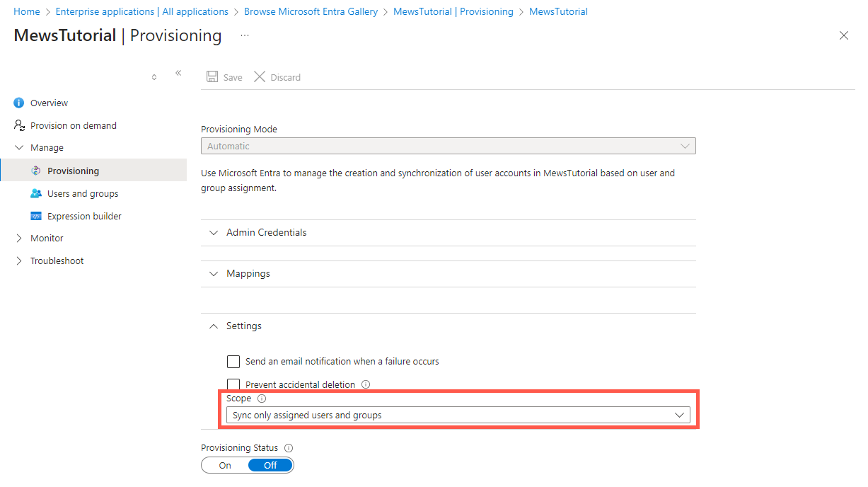This screenshot has width=868, height=487.
Task: Click the Discard button label
Action: click(x=286, y=77)
